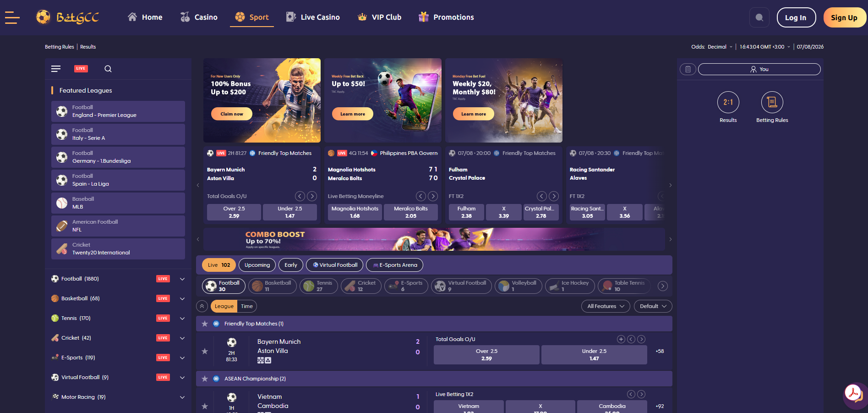868x413 pixels.
Task: Expand the Tennis (170) sidebar category
Action: coord(182,318)
